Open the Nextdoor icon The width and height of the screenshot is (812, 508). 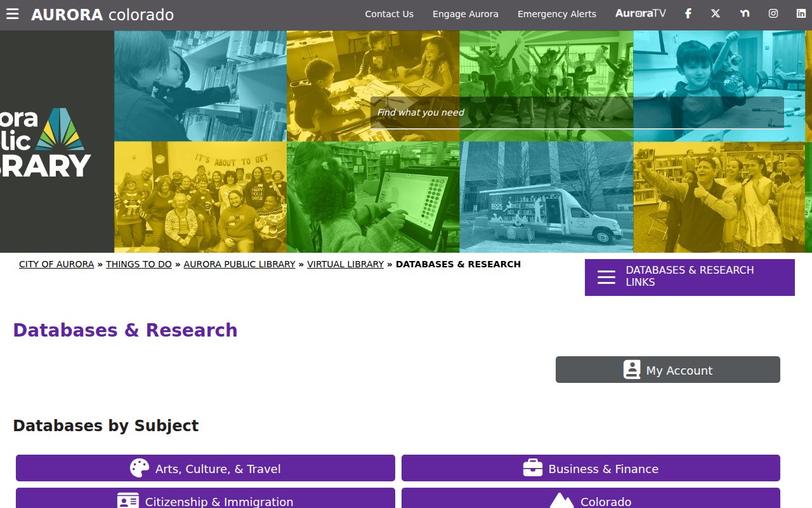[x=745, y=13]
